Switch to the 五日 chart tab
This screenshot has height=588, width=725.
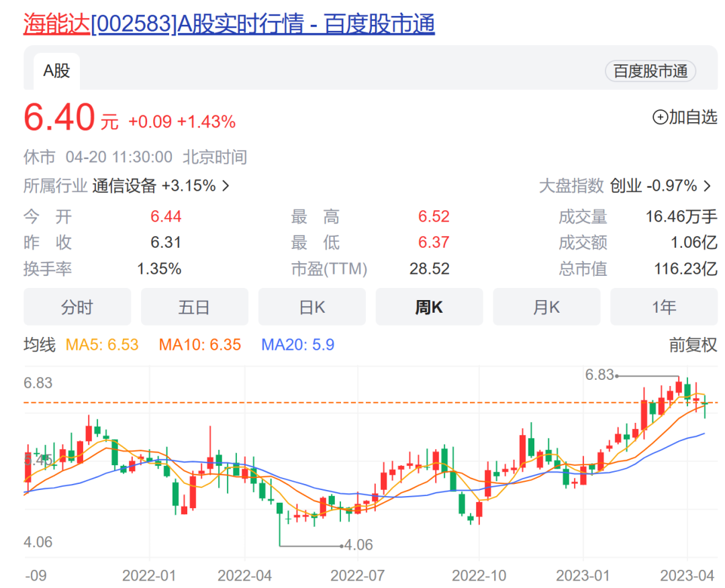tap(194, 307)
